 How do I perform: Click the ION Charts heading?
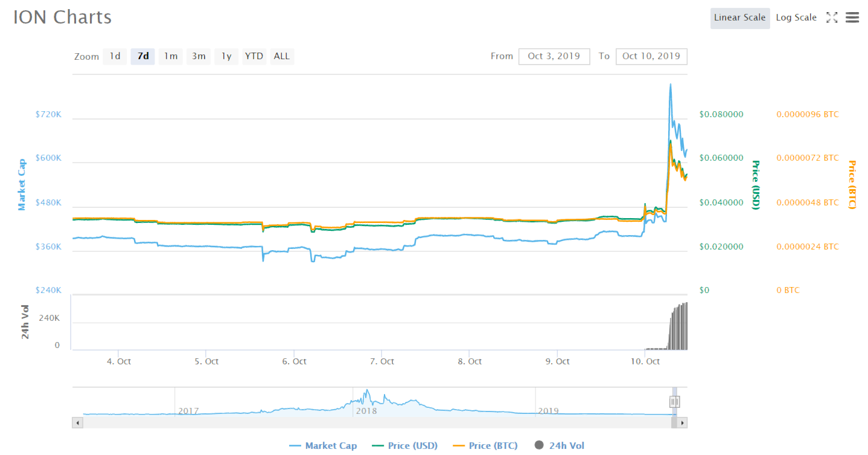pos(63,17)
